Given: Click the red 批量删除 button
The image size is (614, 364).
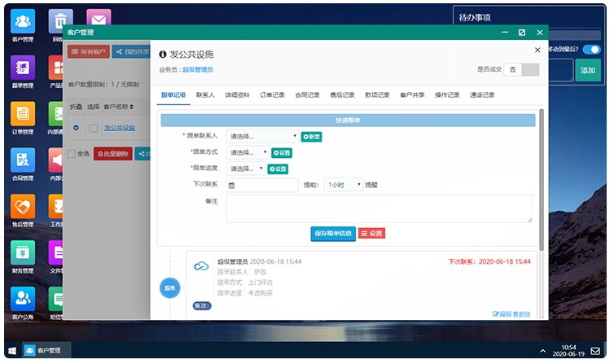Looking at the screenshot, I should tap(112, 154).
